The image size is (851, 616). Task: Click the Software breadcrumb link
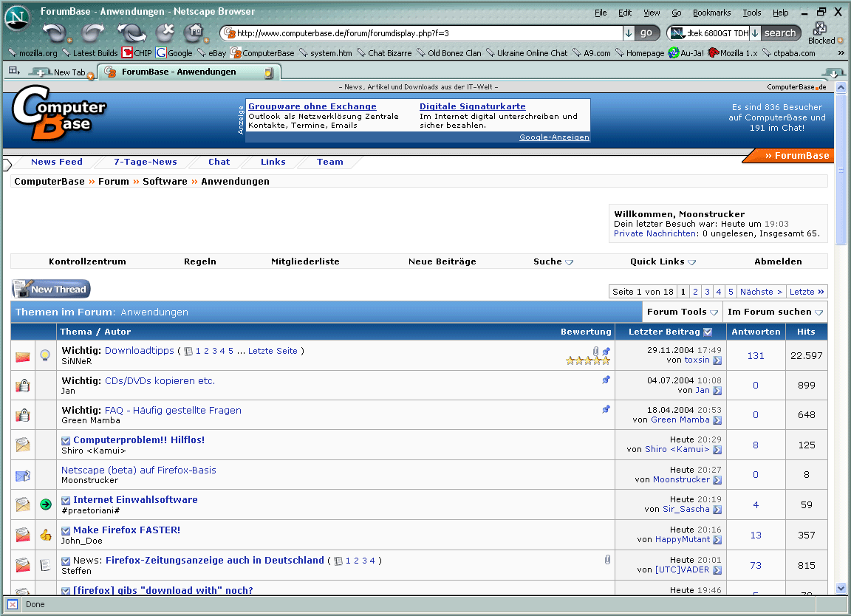(x=165, y=181)
